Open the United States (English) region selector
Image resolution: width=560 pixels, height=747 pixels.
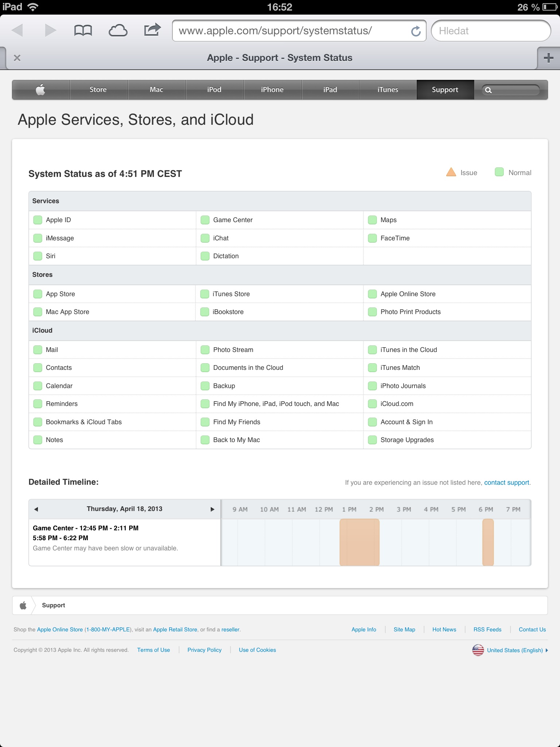pyautogui.click(x=510, y=650)
